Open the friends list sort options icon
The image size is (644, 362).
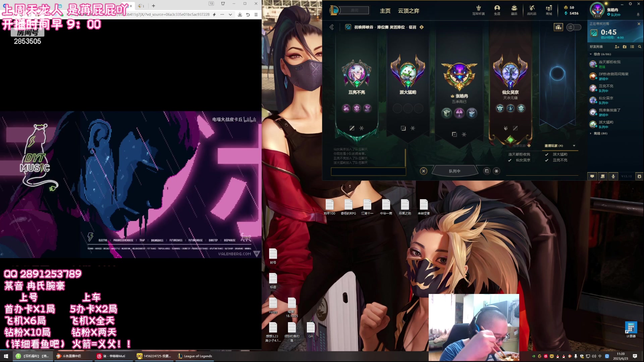point(632,47)
